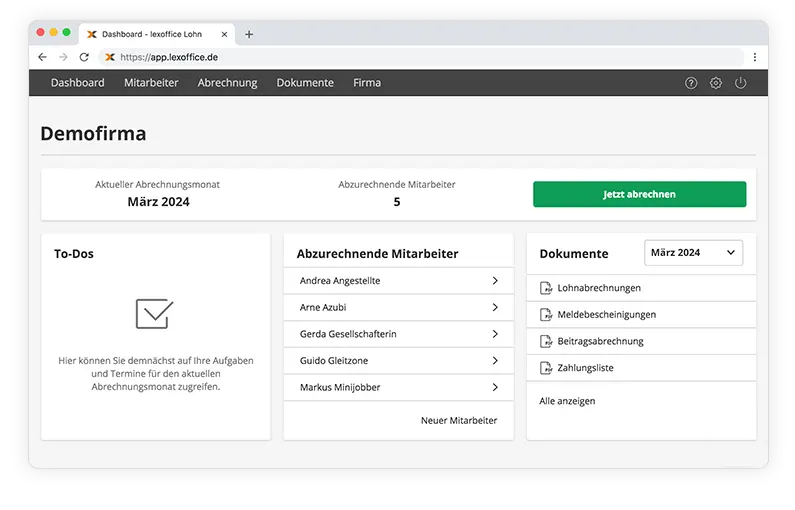The height and width of the screenshot is (510, 795).
Task: Expand Andrea Angestellte row chevron
Action: (495, 281)
